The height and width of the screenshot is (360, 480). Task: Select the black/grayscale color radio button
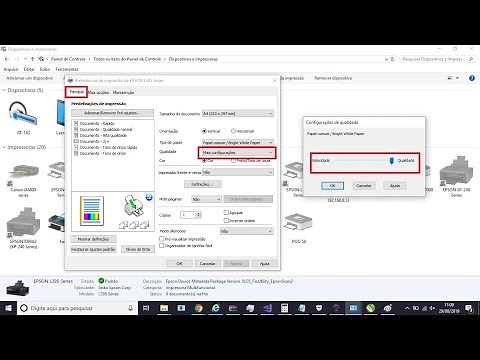(x=233, y=161)
